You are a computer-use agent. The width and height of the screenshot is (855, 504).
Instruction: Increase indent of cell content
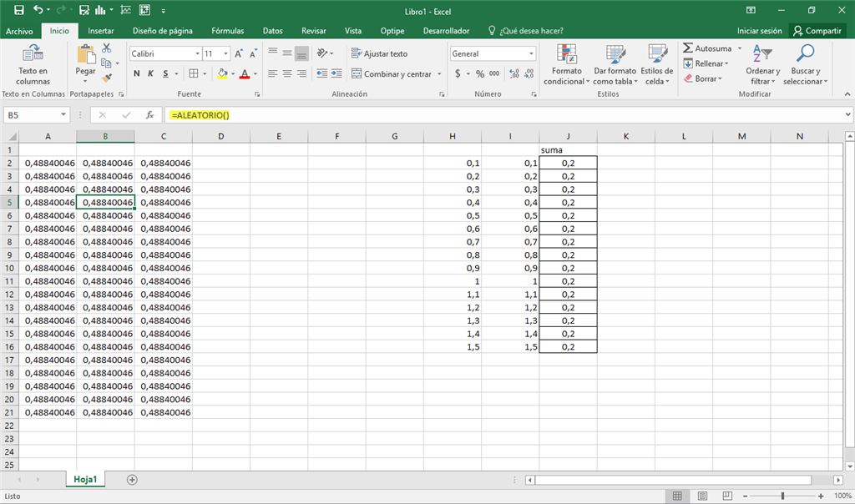[337, 73]
